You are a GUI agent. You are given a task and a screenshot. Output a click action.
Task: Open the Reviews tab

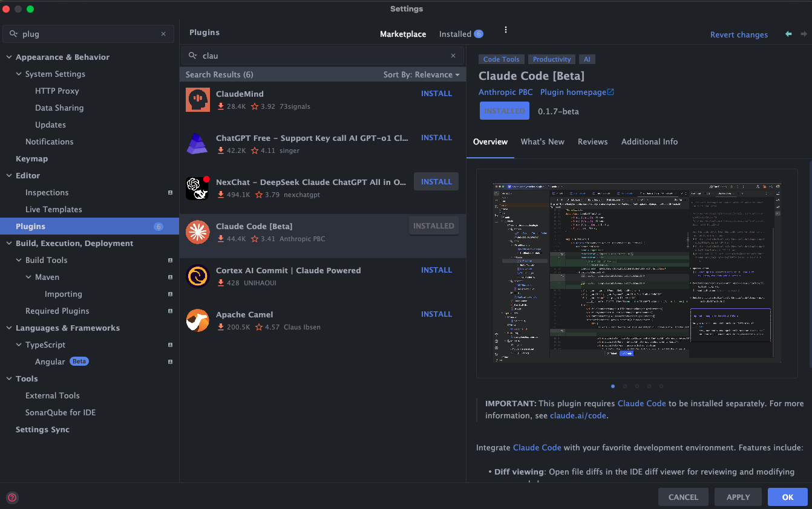click(x=592, y=141)
